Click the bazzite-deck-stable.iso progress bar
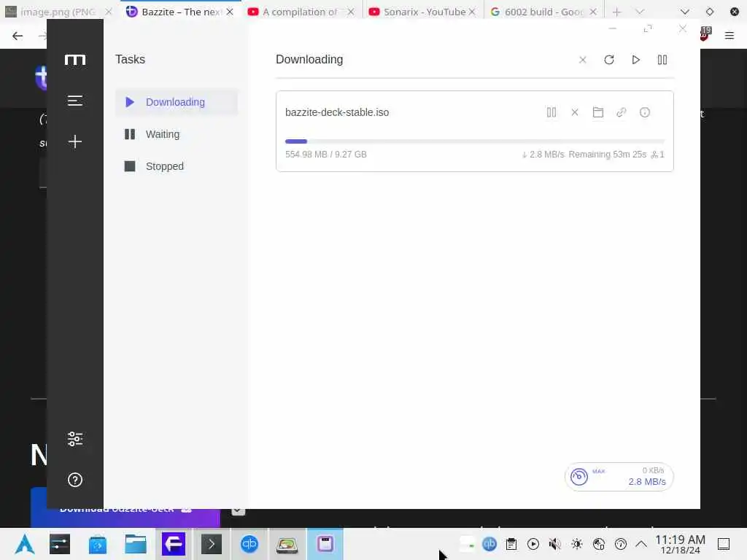Viewport: 747px width, 560px height. point(474,141)
